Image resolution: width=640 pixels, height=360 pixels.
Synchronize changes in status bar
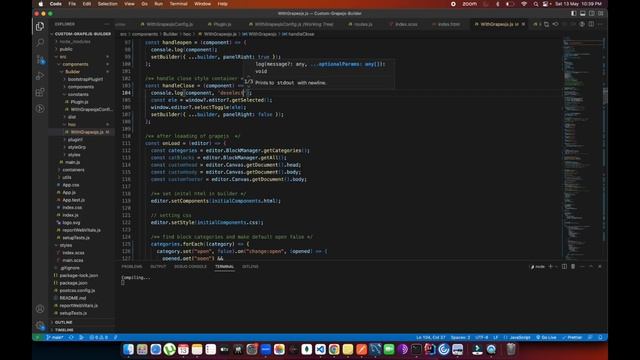click(x=71, y=338)
